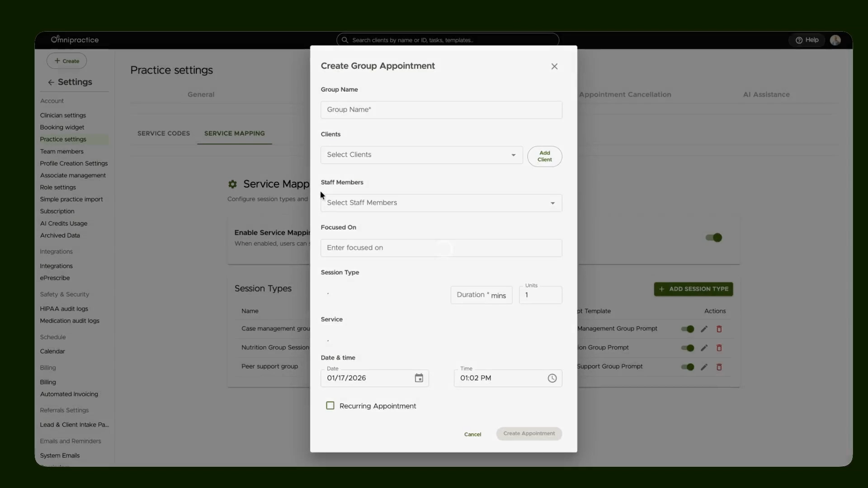This screenshot has height=488, width=868.
Task: Open the clock time picker icon
Action: coord(552,378)
